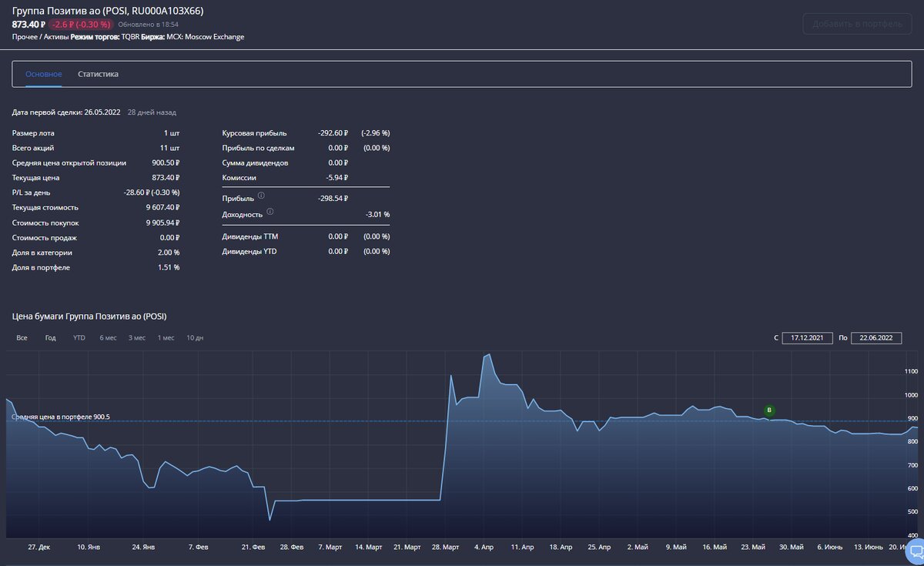Select the YTD chart range
The width and height of the screenshot is (924, 566).
coord(79,338)
